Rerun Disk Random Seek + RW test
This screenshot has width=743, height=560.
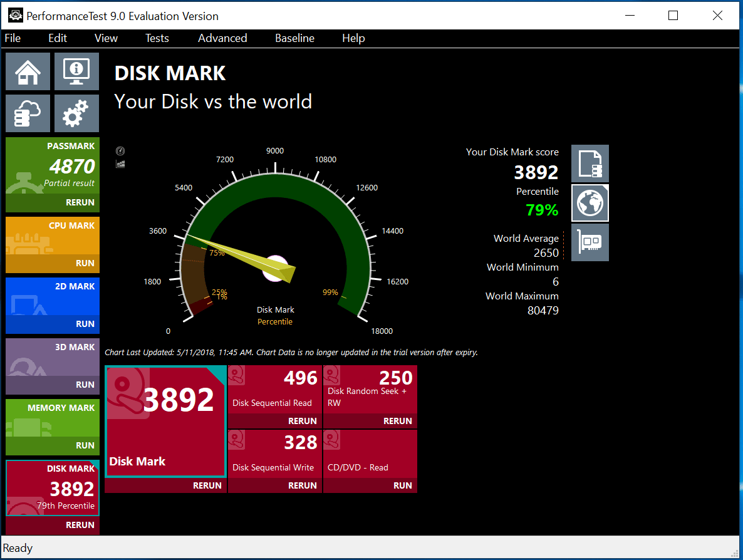pos(397,421)
